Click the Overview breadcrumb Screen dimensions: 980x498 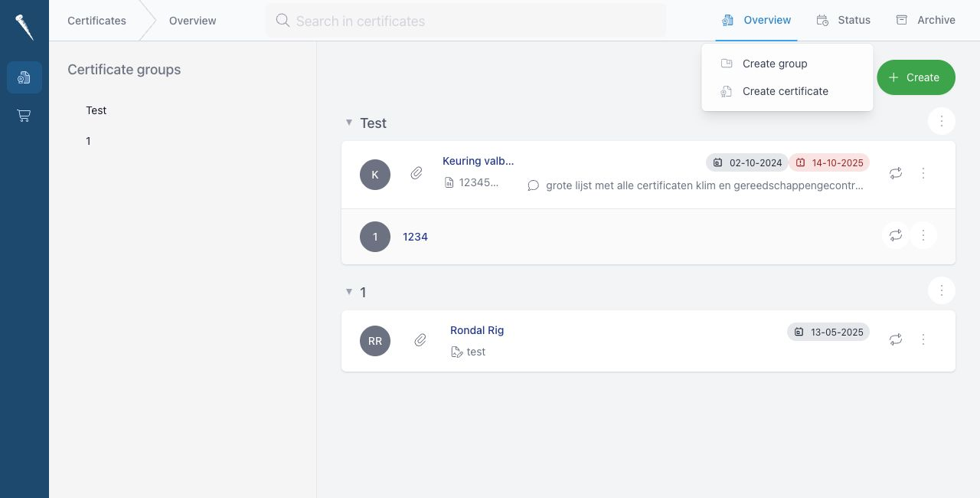tap(192, 21)
